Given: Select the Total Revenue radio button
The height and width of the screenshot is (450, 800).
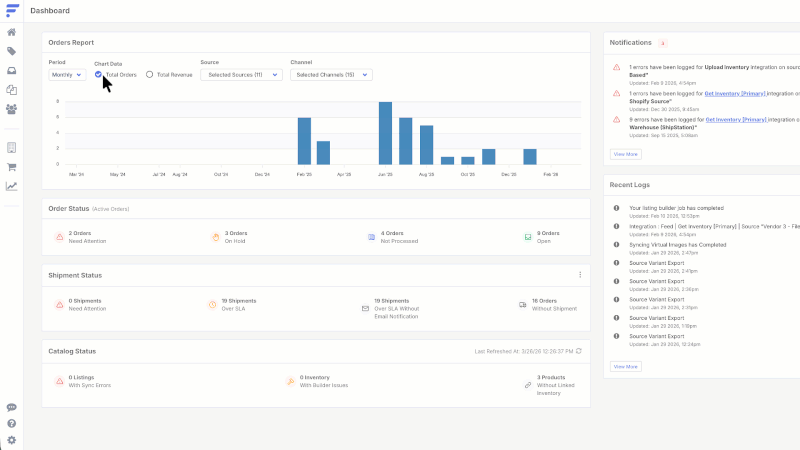Looking at the screenshot, I should coord(150,75).
